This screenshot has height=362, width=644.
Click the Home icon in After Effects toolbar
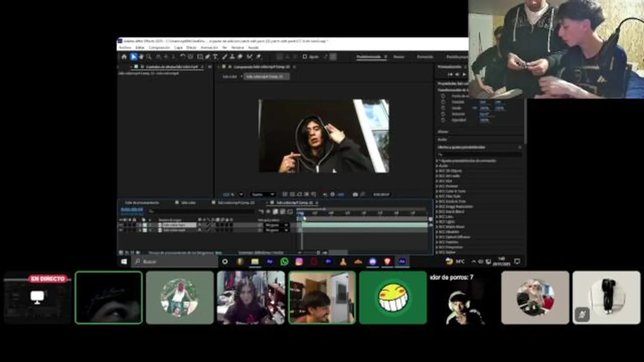click(x=124, y=57)
